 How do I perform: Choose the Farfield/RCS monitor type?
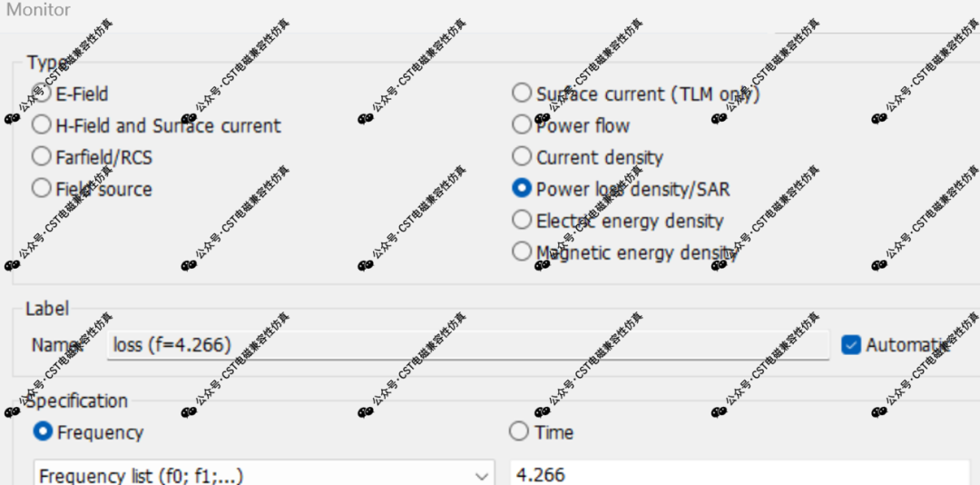pos(41,156)
